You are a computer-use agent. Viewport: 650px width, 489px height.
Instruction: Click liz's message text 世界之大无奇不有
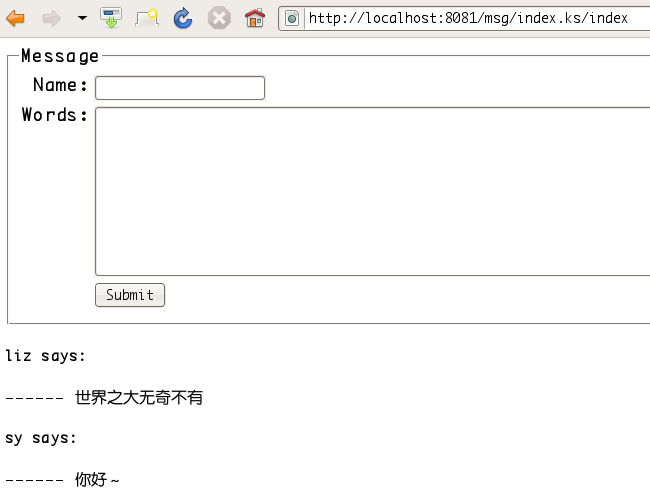139,398
